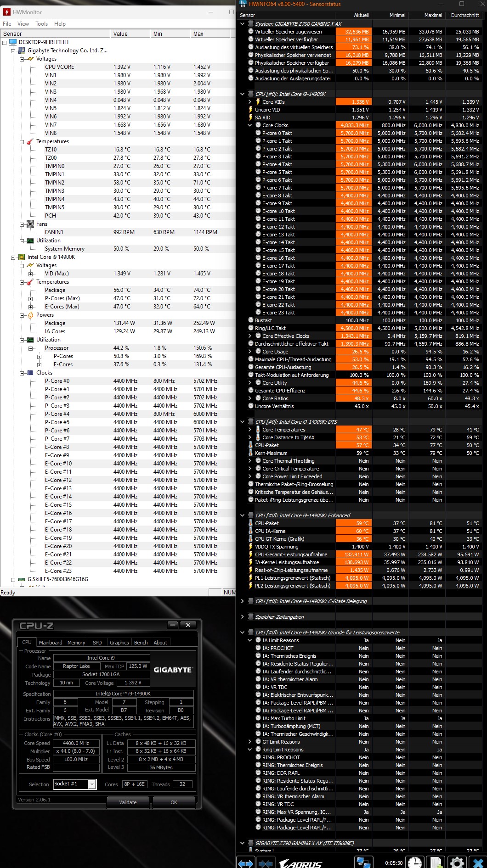
Task: Expand Core Effective Clocks row
Action: click(x=250, y=336)
